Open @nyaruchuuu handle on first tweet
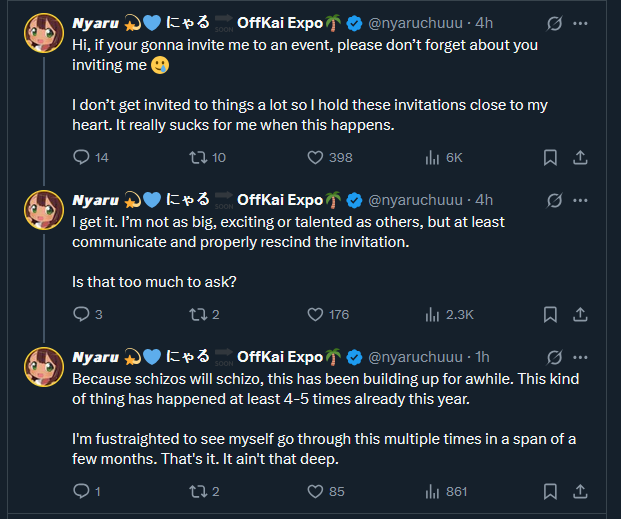Viewport: 621px width, 519px height. pos(415,22)
